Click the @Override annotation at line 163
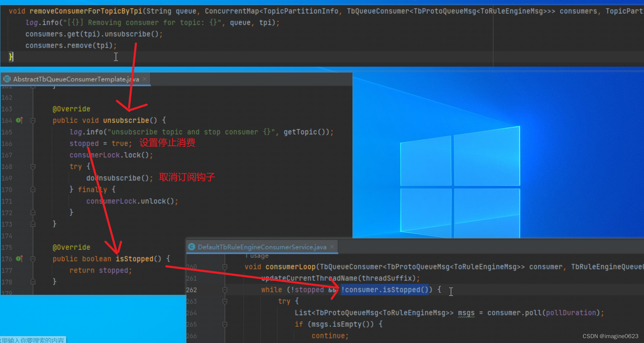 (71, 109)
